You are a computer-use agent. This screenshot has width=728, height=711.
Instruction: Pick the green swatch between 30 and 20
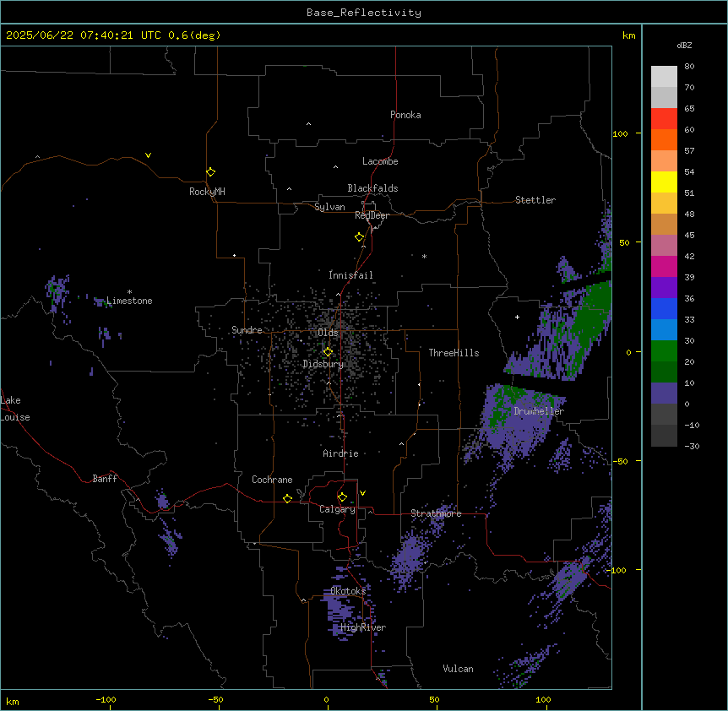(664, 351)
